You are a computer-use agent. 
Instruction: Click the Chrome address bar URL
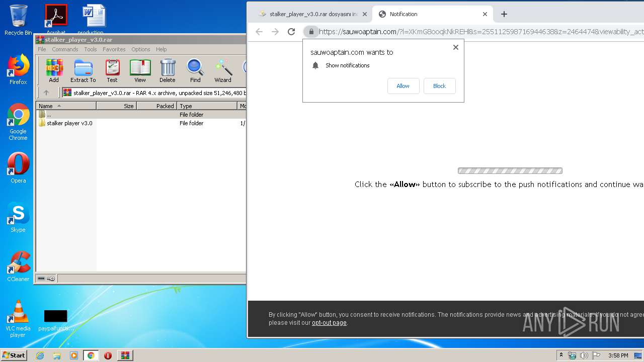tap(480, 32)
